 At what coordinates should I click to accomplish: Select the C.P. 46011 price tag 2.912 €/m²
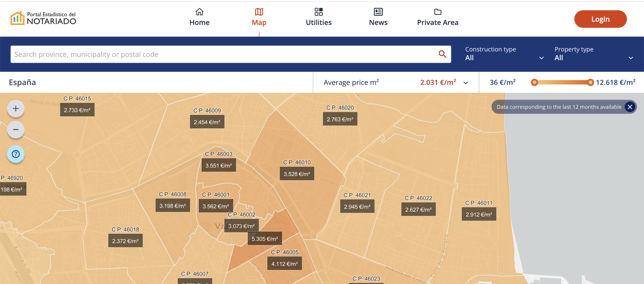[479, 214]
